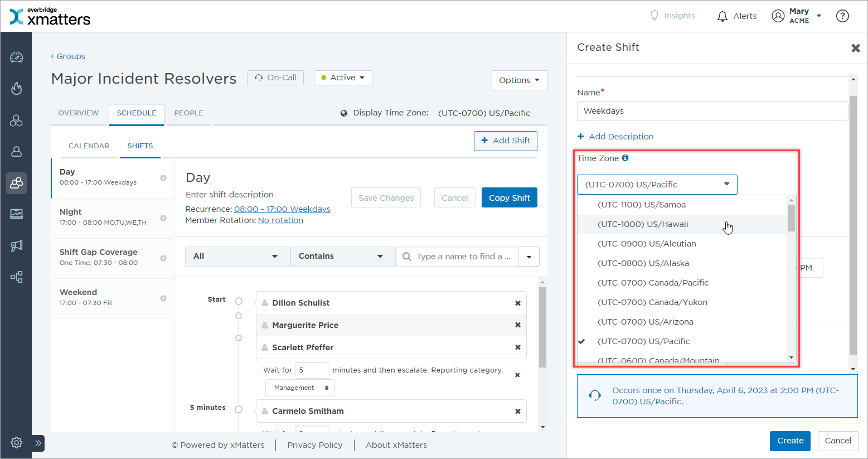
Task: Open the dashboard gauge icon in sidebar
Action: [x=16, y=57]
